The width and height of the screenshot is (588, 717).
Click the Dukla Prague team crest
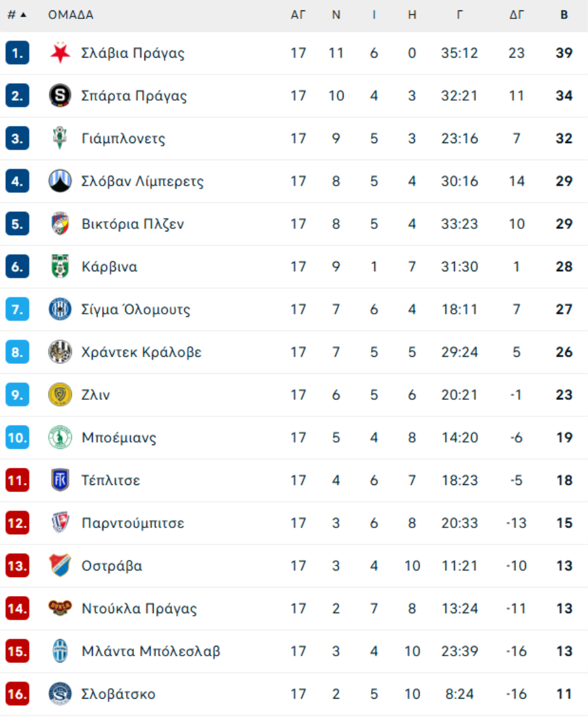pyautogui.click(x=60, y=609)
